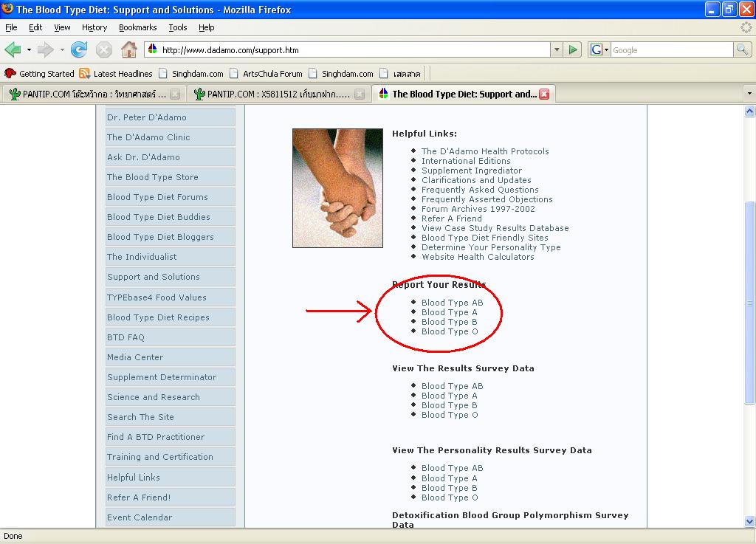Image resolution: width=756 pixels, height=544 pixels.
Task: Open the Edit menu
Action: tap(35, 27)
